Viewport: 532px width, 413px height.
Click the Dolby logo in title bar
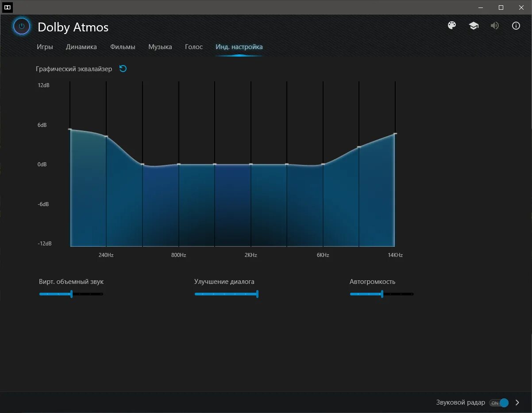tap(8, 7)
